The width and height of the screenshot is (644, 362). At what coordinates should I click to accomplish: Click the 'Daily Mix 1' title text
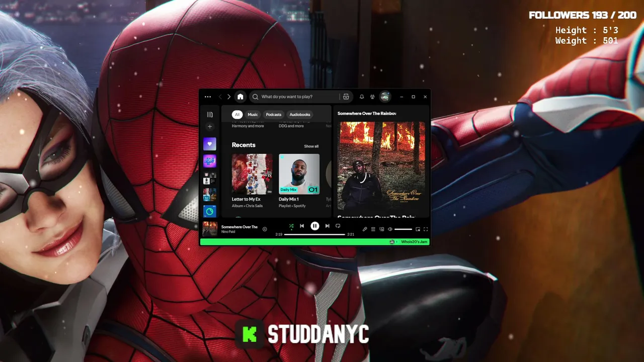pyautogui.click(x=289, y=200)
